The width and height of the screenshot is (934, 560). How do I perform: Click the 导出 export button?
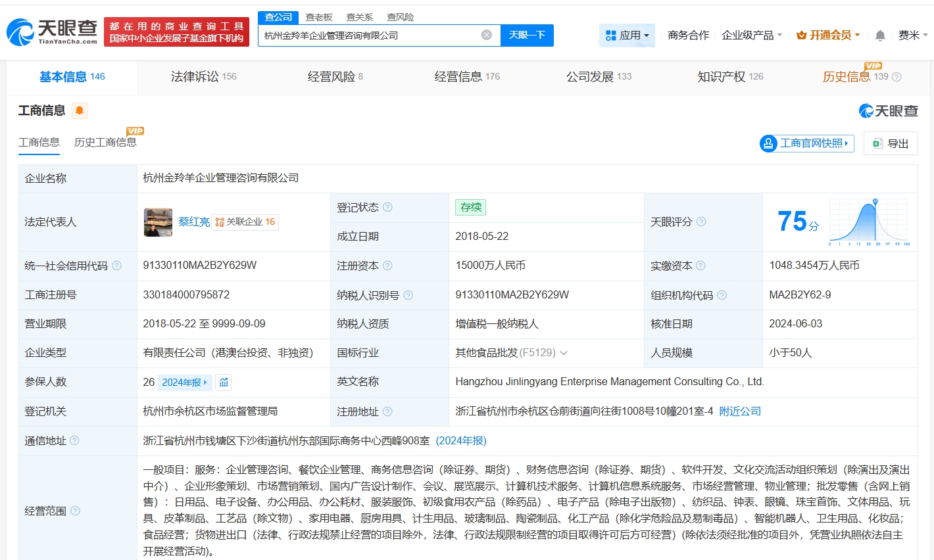pyautogui.click(x=891, y=143)
